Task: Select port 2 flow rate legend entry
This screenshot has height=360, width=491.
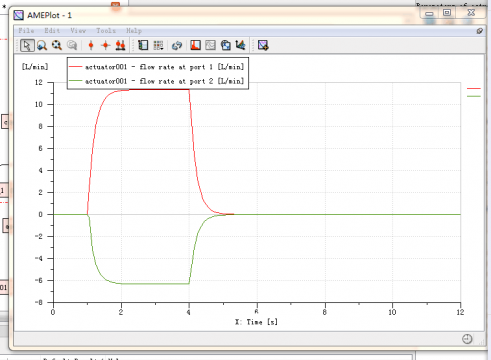Action: tap(157, 81)
